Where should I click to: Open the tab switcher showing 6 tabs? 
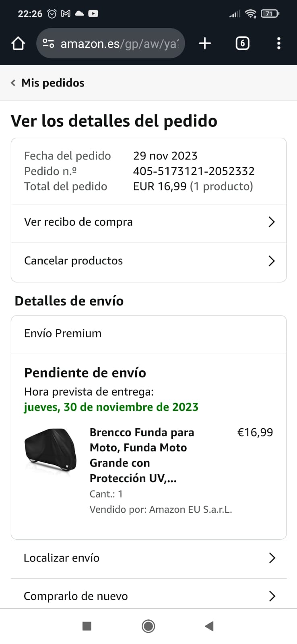pyautogui.click(x=242, y=43)
